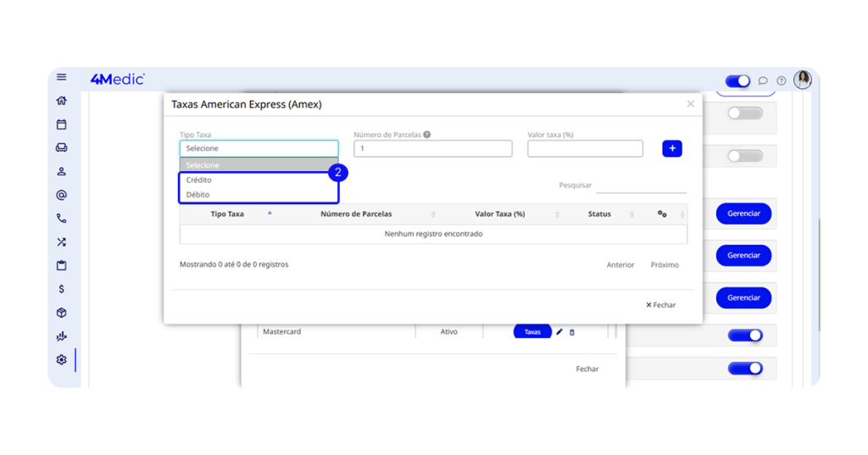Enable the topmost gray toggle switch
The image size is (868, 455).
[744, 113]
